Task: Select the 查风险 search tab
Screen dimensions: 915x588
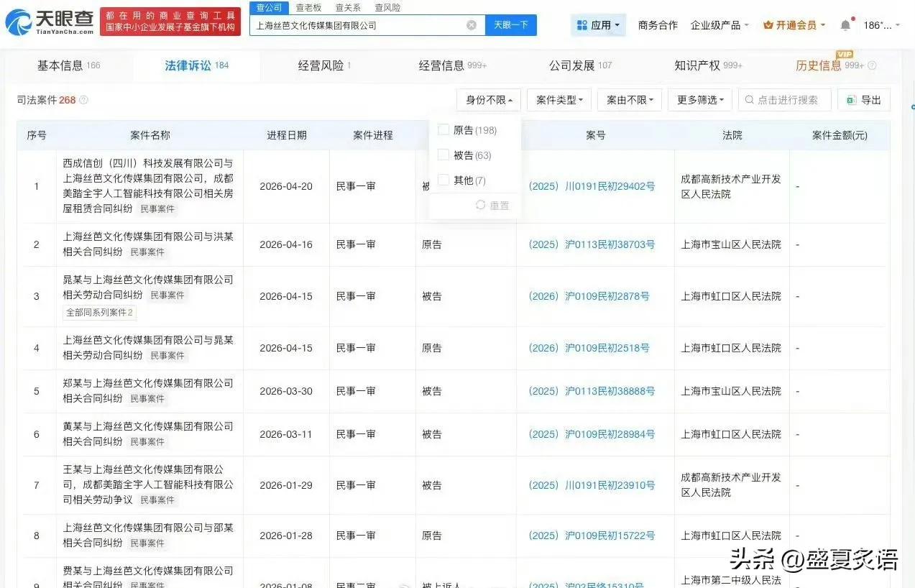Action: click(387, 7)
